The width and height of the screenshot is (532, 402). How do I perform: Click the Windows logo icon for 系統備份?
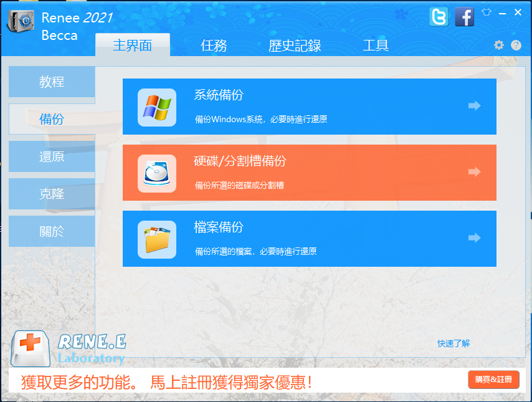click(157, 107)
